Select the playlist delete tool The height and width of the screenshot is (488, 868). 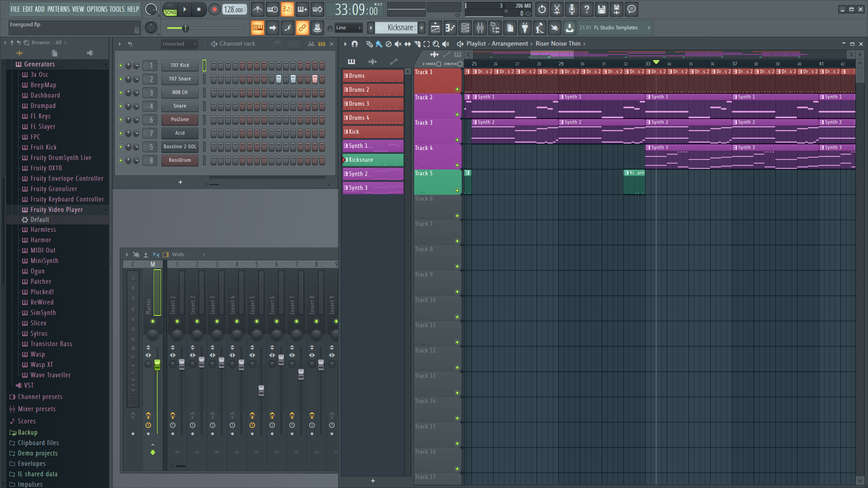click(x=388, y=44)
